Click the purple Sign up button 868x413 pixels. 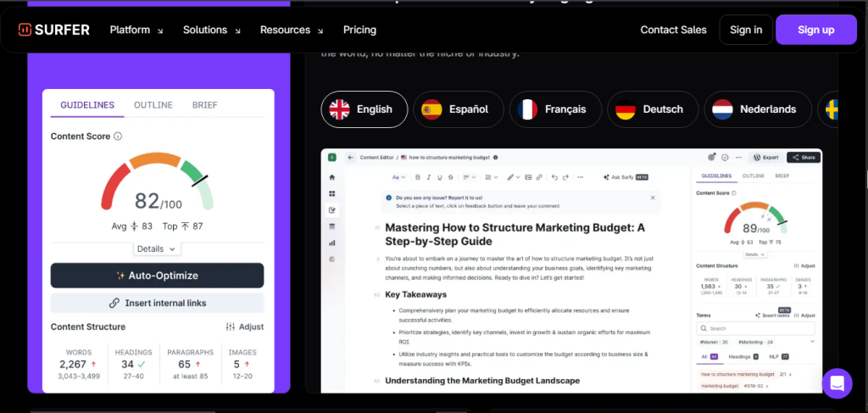pyautogui.click(x=816, y=30)
